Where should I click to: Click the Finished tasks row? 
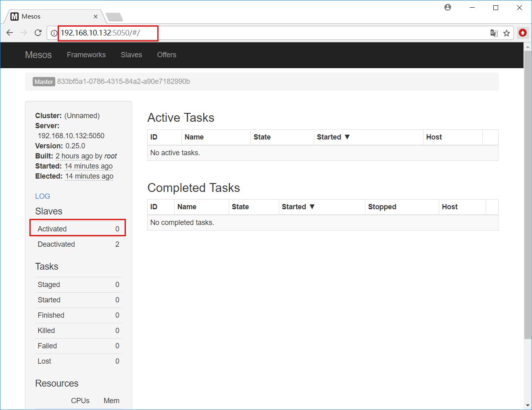[77, 315]
